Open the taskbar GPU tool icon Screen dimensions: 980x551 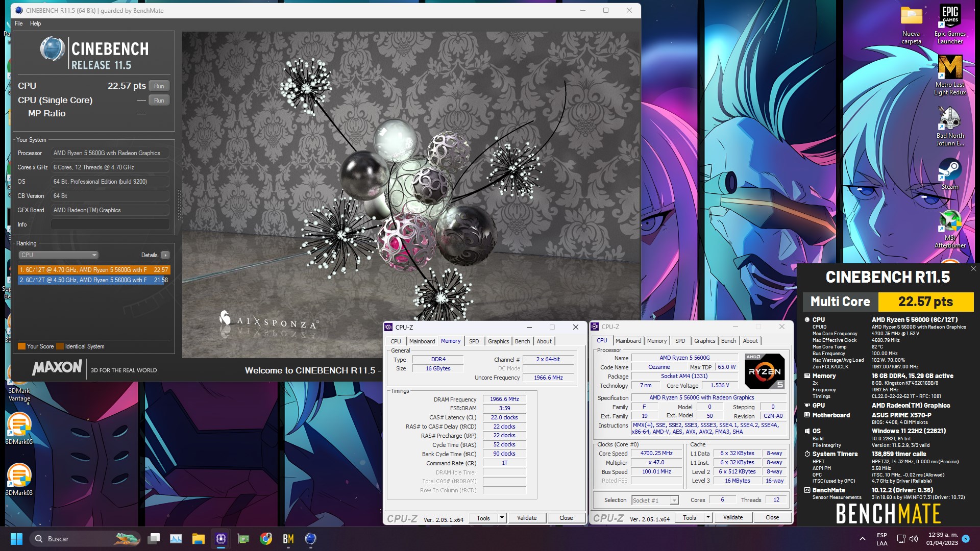[x=243, y=539]
